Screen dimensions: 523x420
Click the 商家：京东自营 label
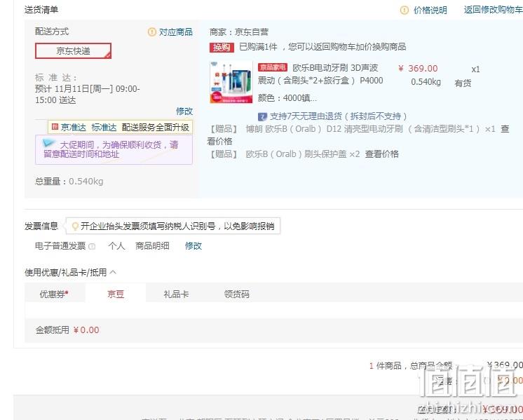point(239,32)
